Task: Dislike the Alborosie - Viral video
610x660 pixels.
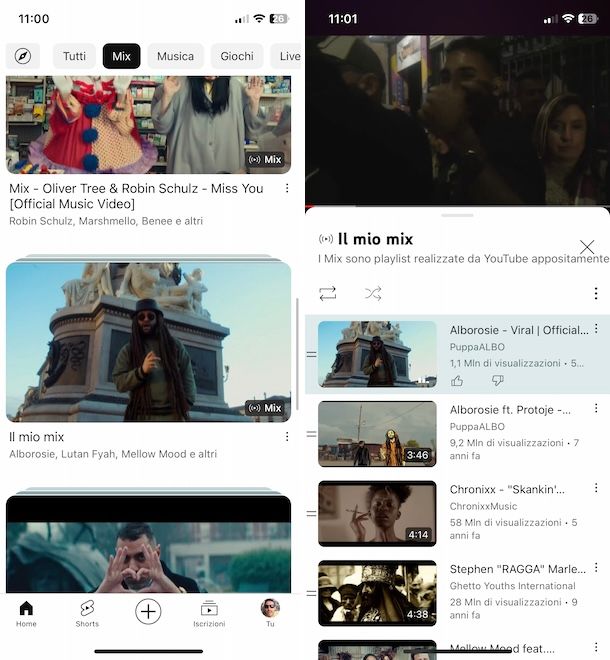Action: 498,381
